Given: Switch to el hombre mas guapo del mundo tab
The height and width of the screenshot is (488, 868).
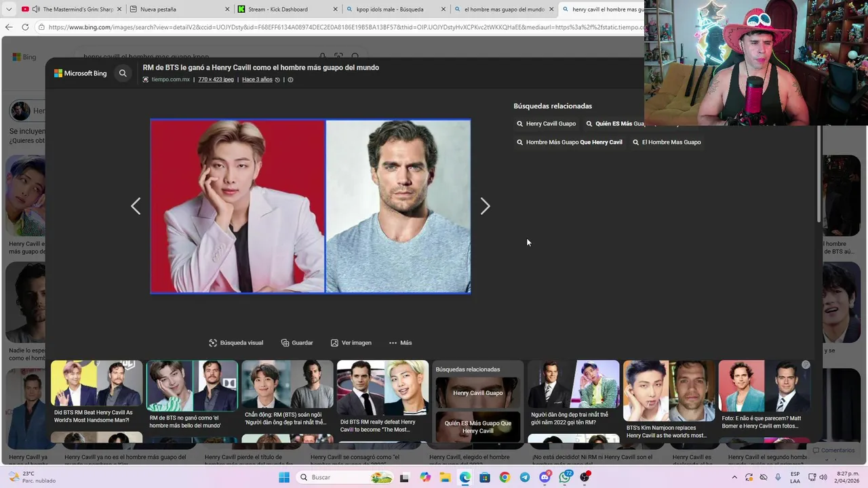Looking at the screenshot, I should pyautogui.click(x=503, y=9).
